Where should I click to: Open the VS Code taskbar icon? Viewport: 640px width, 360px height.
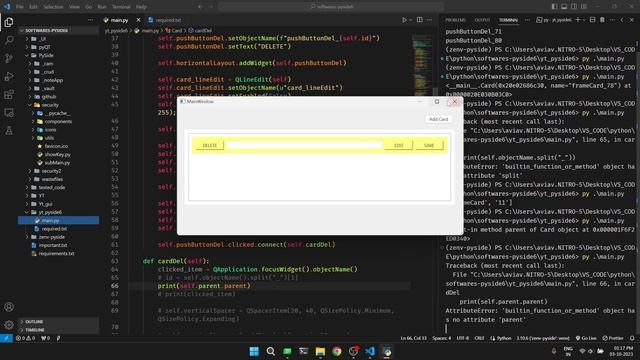[x=370, y=351]
